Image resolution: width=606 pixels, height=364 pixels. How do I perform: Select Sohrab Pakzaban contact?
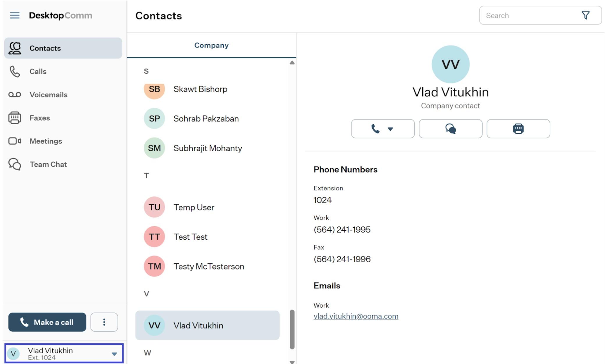(207, 119)
